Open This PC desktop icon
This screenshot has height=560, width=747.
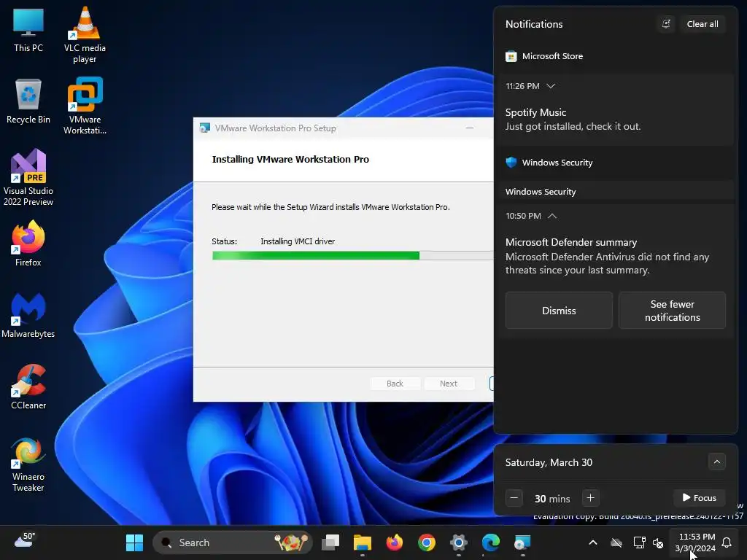tap(28, 29)
